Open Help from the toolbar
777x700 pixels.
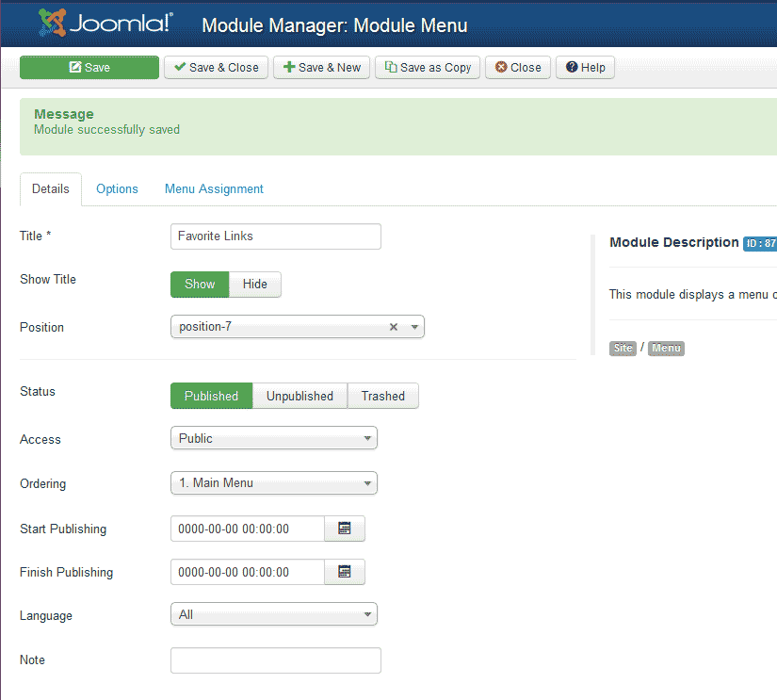(x=585, y=68)
